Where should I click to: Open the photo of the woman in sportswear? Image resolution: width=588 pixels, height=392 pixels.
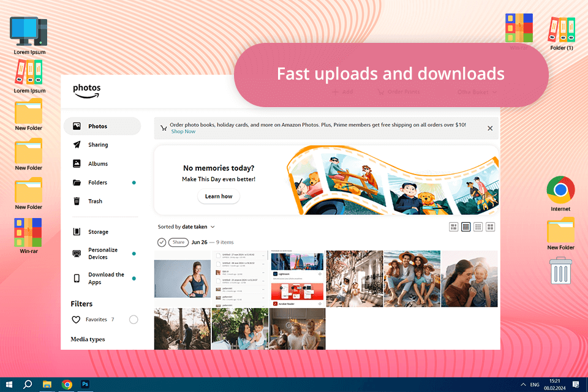[183, 279]
